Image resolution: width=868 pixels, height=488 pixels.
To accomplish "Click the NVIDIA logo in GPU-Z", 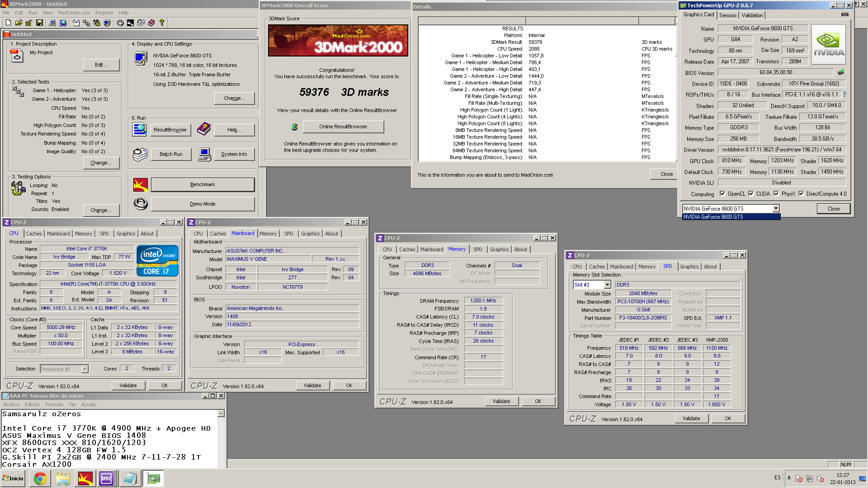I will pos(829,45).
